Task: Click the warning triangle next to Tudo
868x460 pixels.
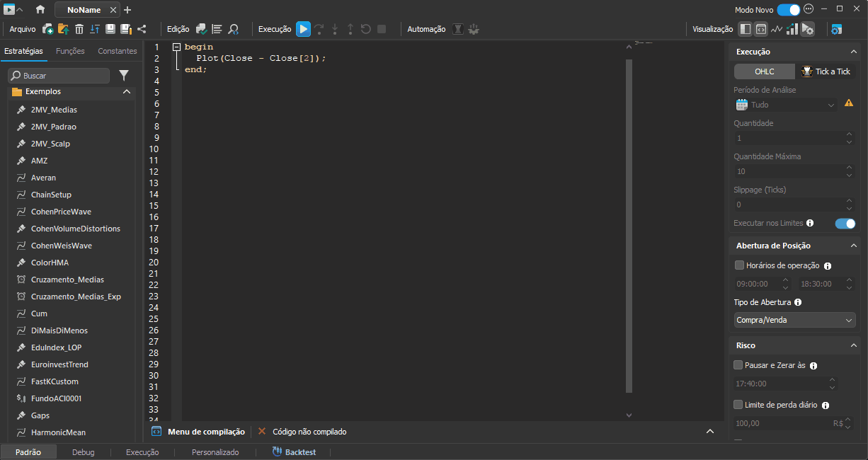Action: pos(849,103)
